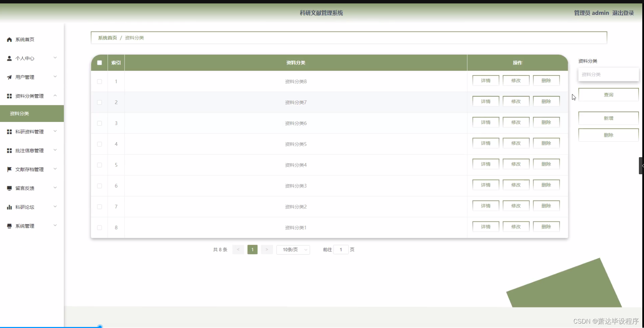Viewport: 644px width, 328px height.
Task: Click 修改 for row 资料分类7
Action: pyautogui.click(x=516, y=101)
